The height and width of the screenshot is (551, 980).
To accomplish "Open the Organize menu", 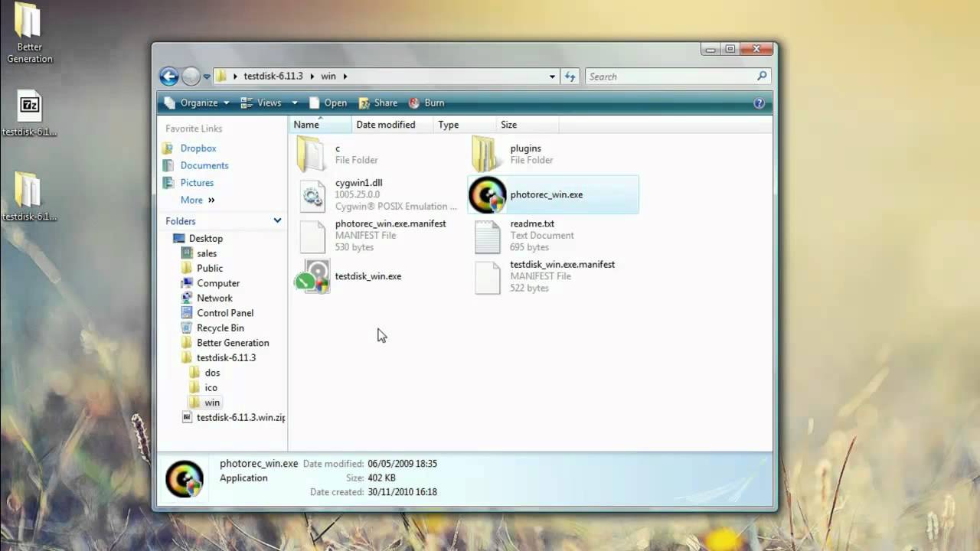I will 196,103.
